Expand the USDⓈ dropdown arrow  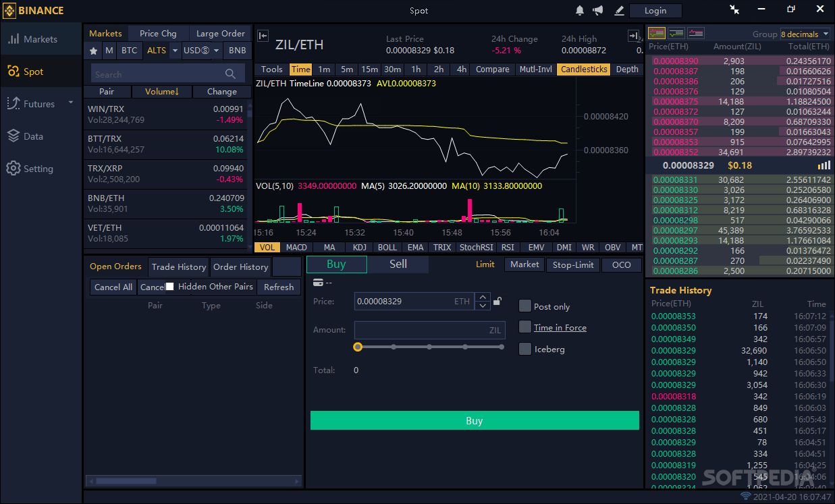[216, 51]
